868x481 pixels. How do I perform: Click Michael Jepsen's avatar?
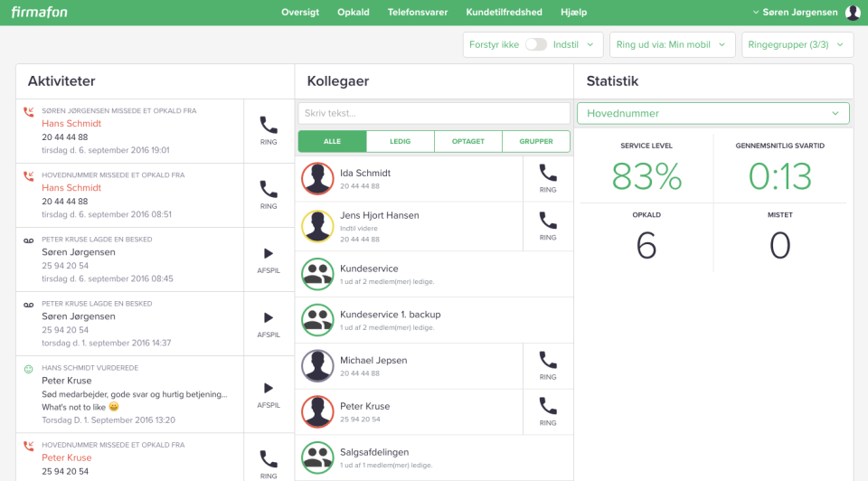317,366
